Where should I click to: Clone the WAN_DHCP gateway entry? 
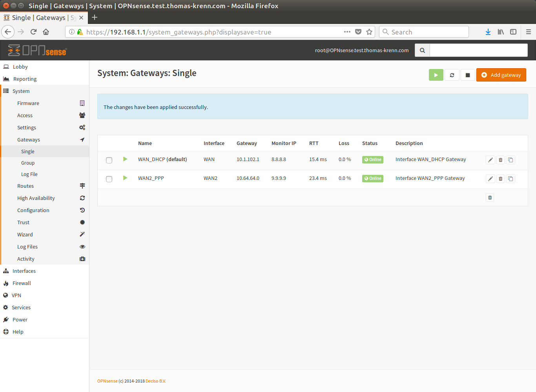click(x=510, y=160)
